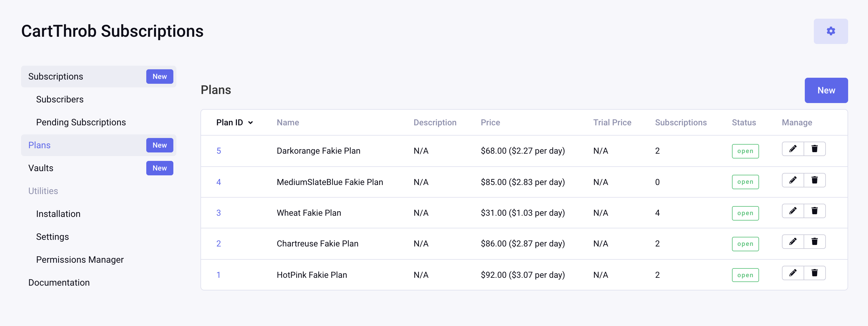868x326 pixels.
Task: Click price $86.00 ($2.87 per day)
Action: pyautogui.click(x=522, y=244)
